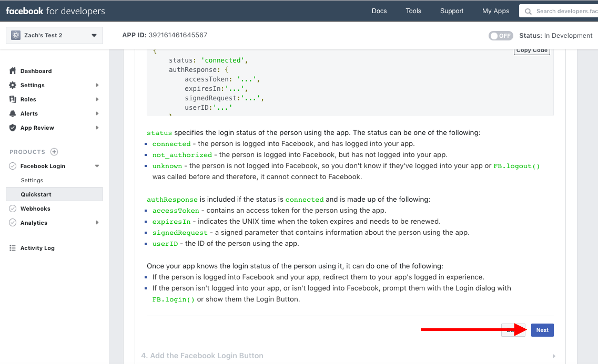Image resolution: width=598 pixels, height=364 pixels.
Task: Expand the Analytics submenu arrow
Action: coord(97,223)
